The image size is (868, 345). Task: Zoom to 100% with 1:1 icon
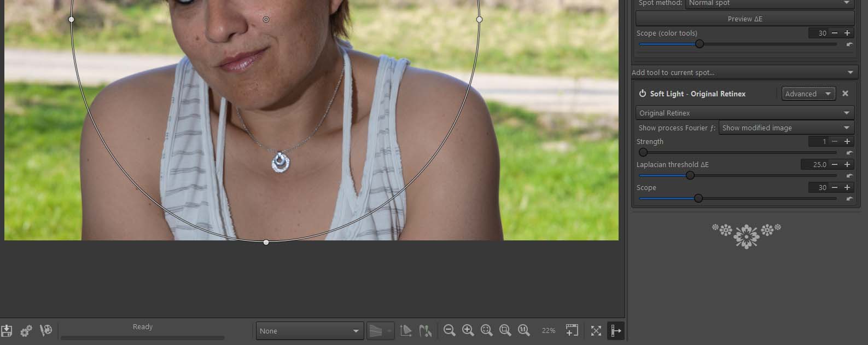524,330
